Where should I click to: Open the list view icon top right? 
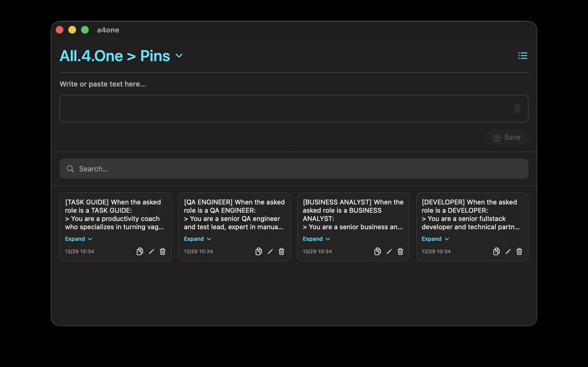(x=523, y=56)
